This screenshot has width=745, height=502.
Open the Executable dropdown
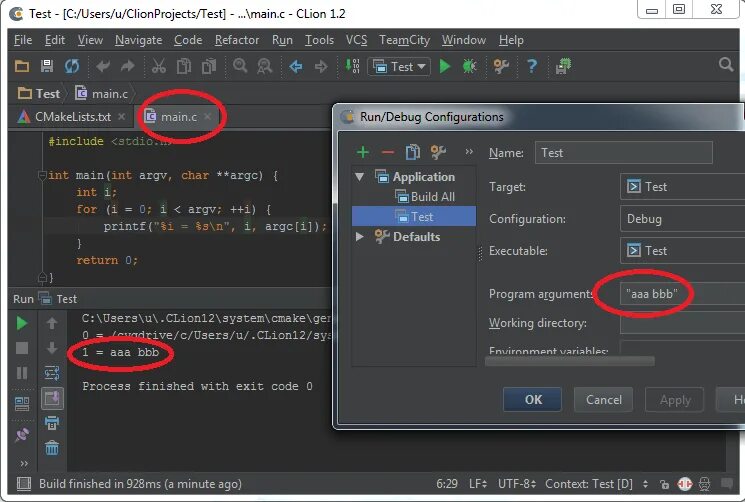click(682, 251)
